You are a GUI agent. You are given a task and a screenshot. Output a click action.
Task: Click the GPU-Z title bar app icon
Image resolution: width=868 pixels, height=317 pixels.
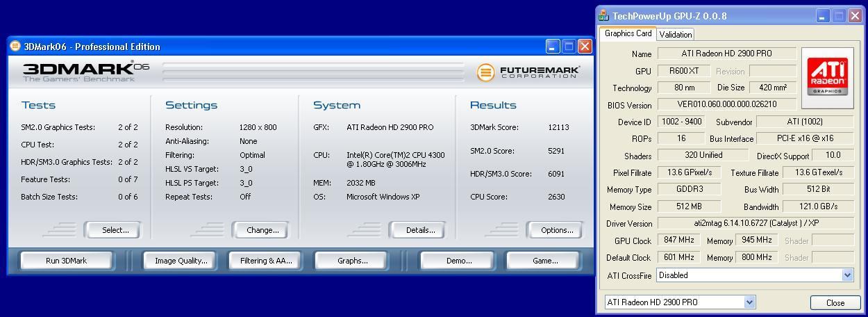604,15
